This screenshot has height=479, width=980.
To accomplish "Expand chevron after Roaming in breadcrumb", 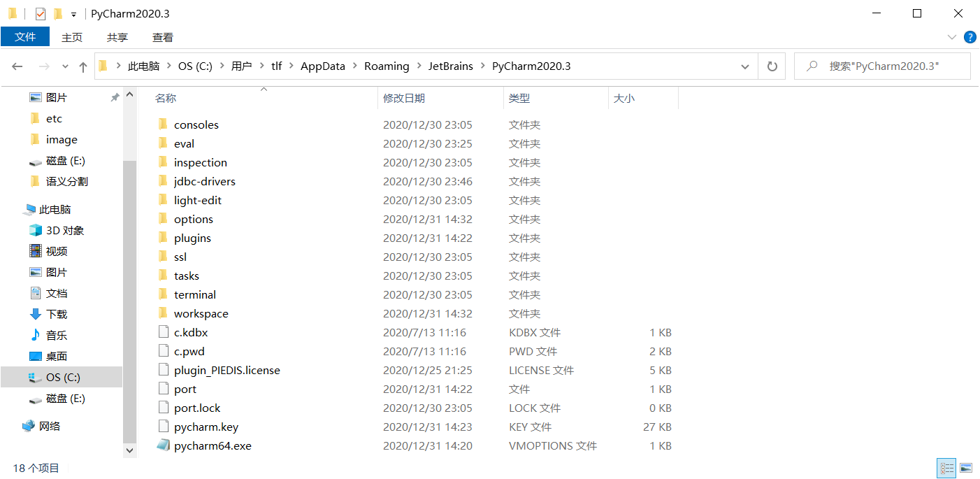I will [x=419, y=66].
